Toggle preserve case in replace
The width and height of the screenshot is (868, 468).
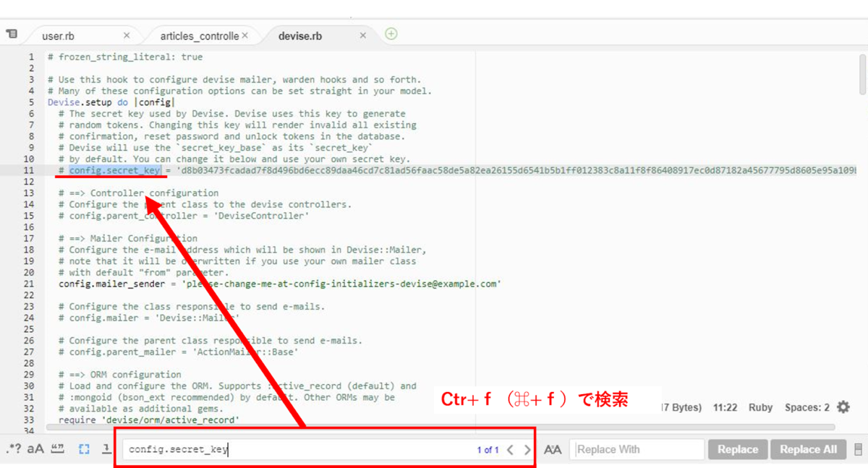coord(553,449)
